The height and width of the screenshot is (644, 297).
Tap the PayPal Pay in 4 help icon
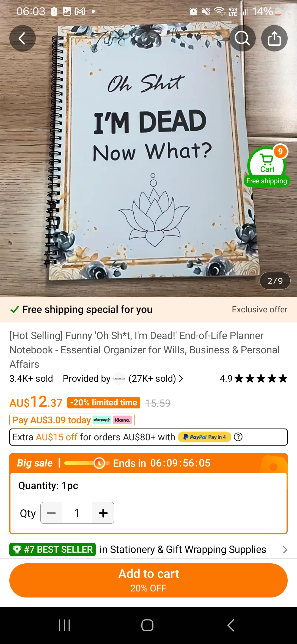[238, 437]
